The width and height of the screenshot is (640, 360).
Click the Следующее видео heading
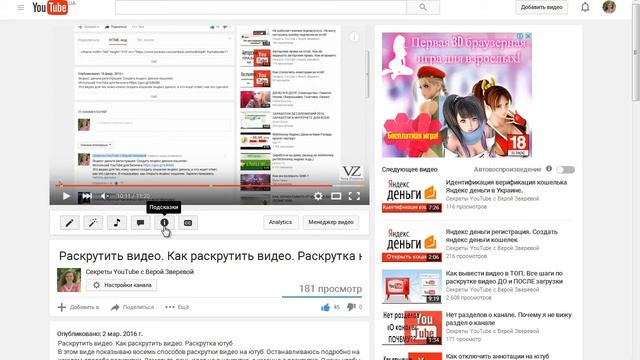point(409,169)
